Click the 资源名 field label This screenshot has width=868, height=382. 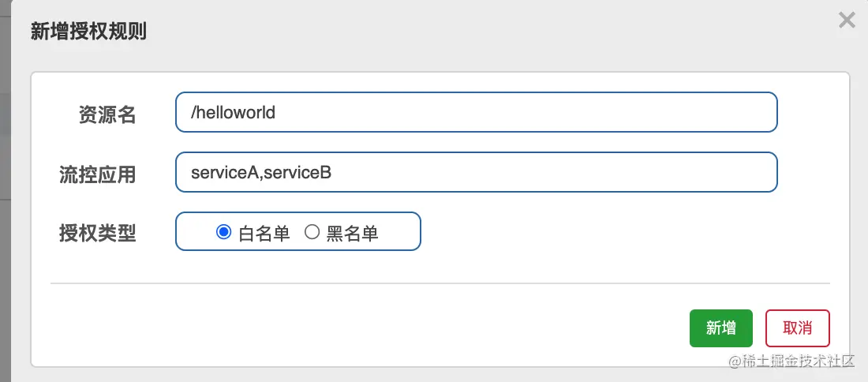pos(107,114)
